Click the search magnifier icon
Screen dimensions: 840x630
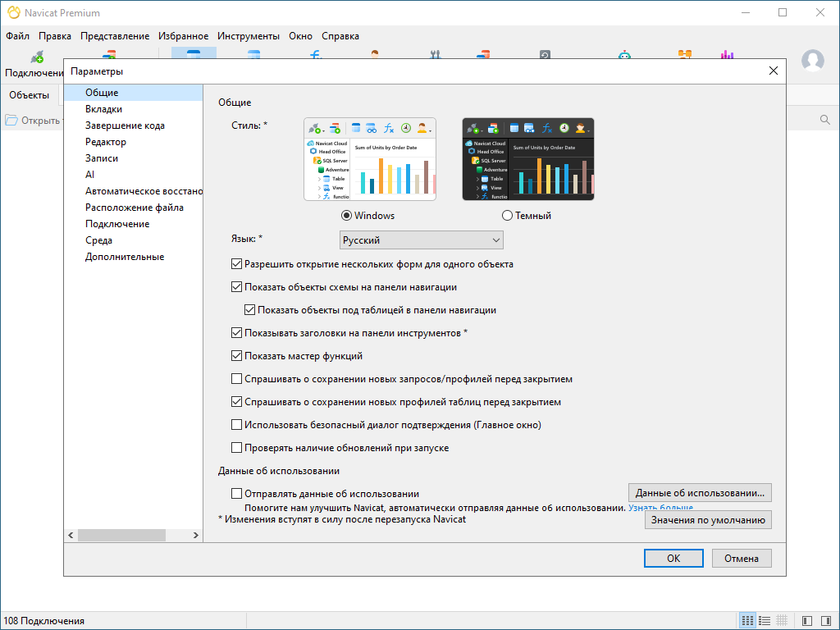[825, 120]
